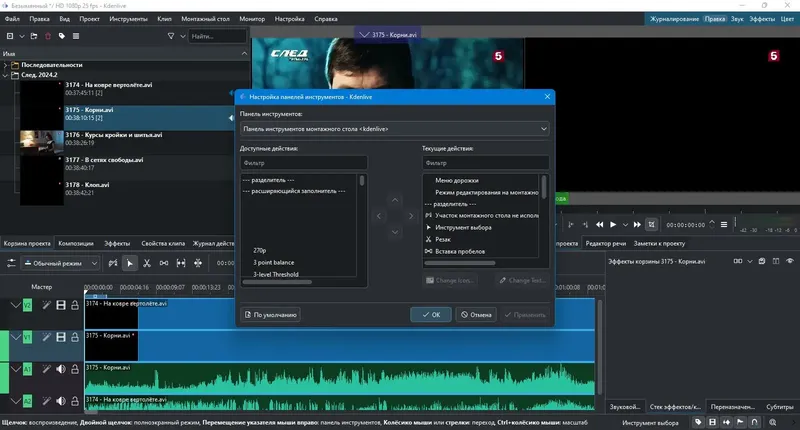Click the OK button in toolbar dialog
The height and width of the screenshot is (430, 800).
(431, 315)
